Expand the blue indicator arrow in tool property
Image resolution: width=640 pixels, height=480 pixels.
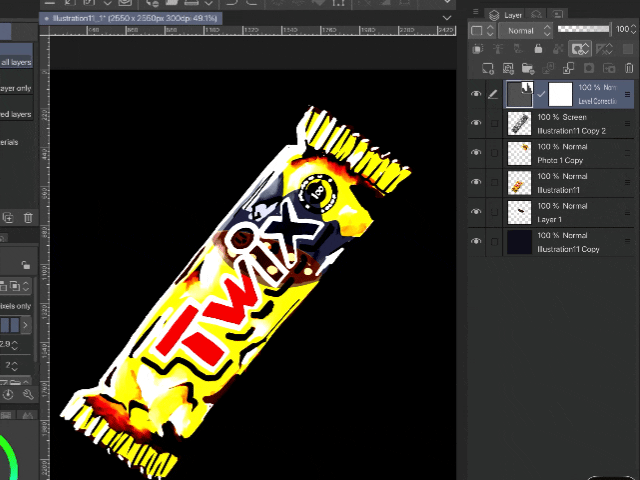coord(25,325)
